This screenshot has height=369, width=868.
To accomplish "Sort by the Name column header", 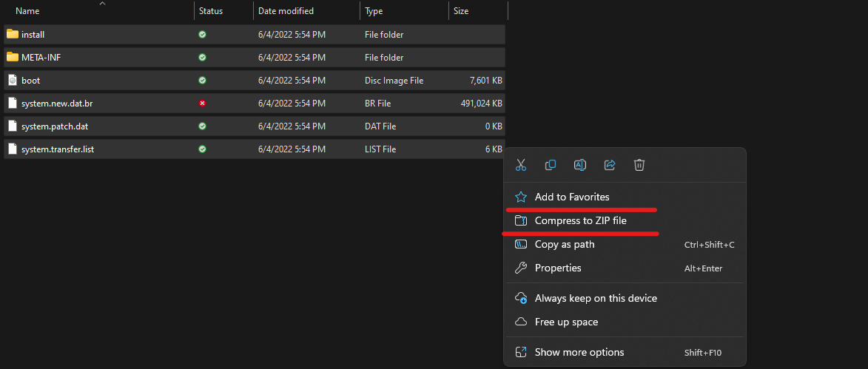I will coord(27,11).
